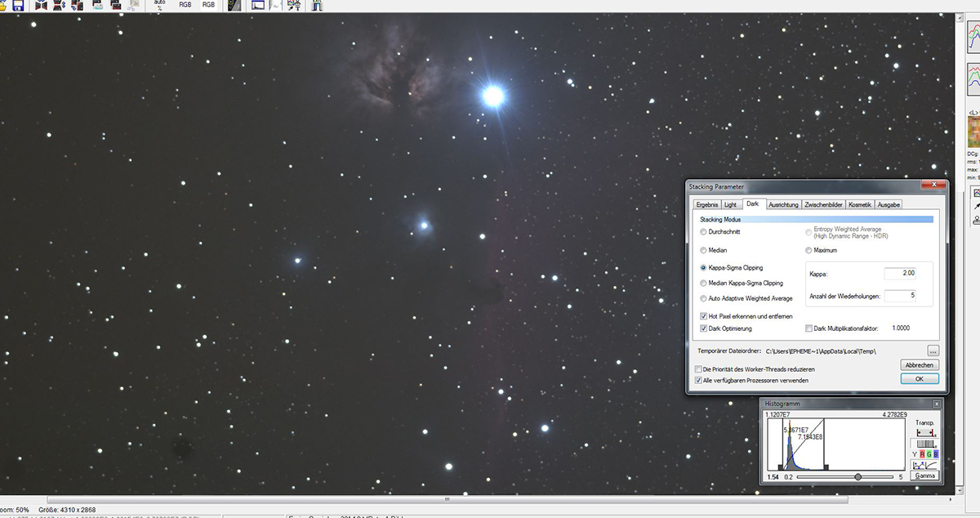Select the Maximum stacking mode
Image resolution: width=980 pixels, height=518 pixels.
(x=809, y=250)
